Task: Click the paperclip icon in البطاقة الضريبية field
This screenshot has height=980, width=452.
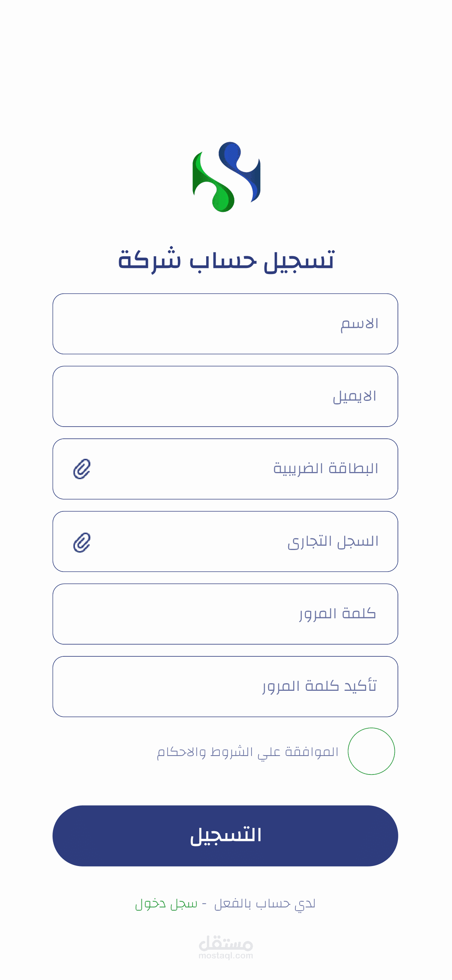Action: 82,469
